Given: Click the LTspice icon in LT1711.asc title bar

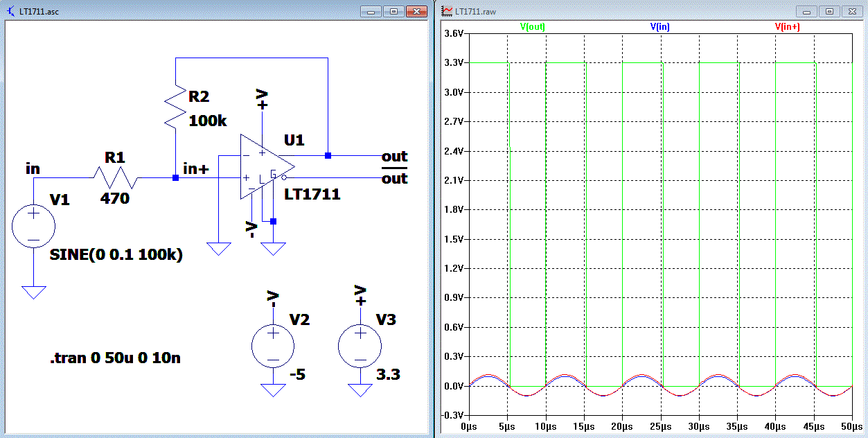Looking at the screenshot, I should click(11, 12).
